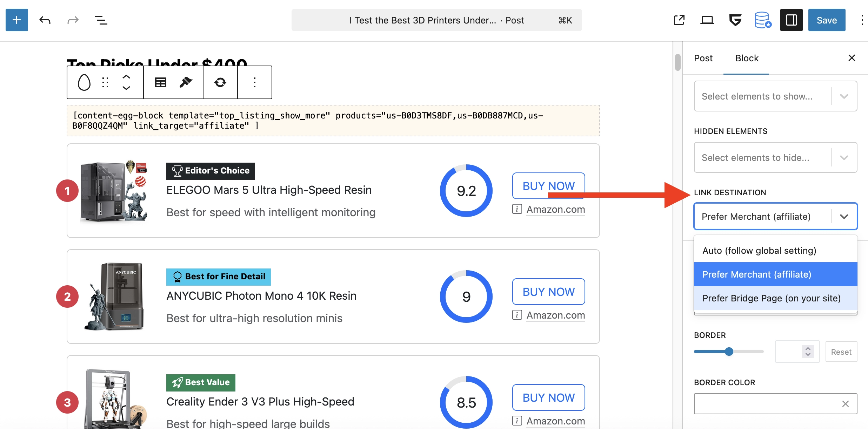868x429 pixels.
Task: Collapse the Link Destination dropdown arrow
Action: 844,217
